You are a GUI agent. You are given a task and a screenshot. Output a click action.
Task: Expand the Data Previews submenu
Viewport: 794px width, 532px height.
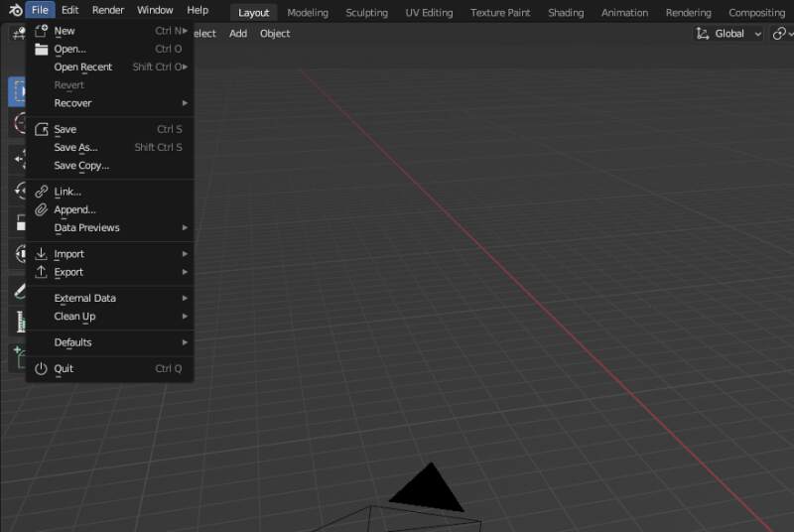pos(110,227)
